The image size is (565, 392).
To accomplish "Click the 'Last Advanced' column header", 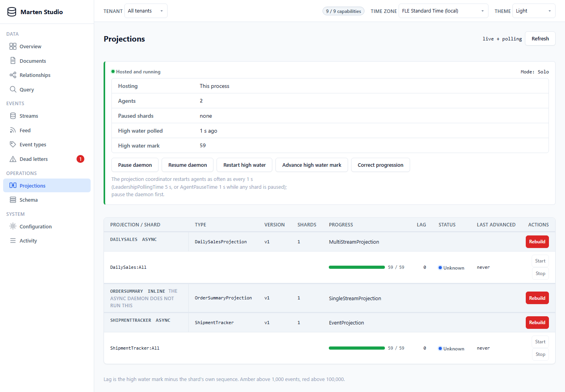I will [x=496, y=225].
